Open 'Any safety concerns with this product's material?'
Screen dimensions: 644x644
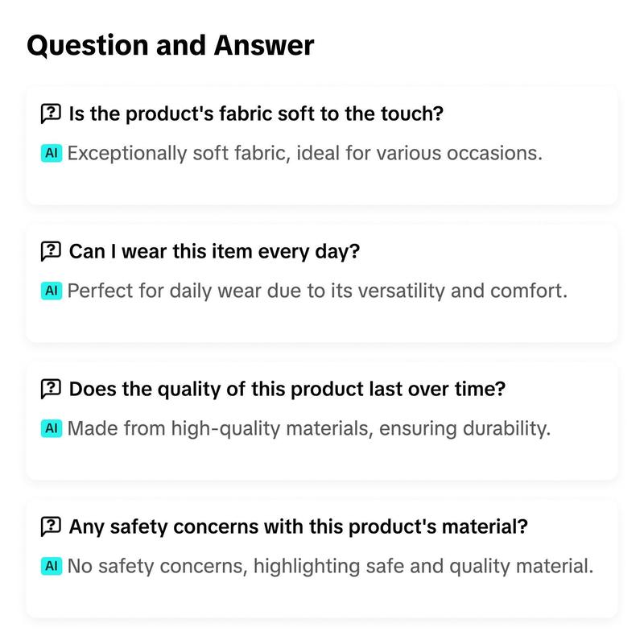[298, 526]
